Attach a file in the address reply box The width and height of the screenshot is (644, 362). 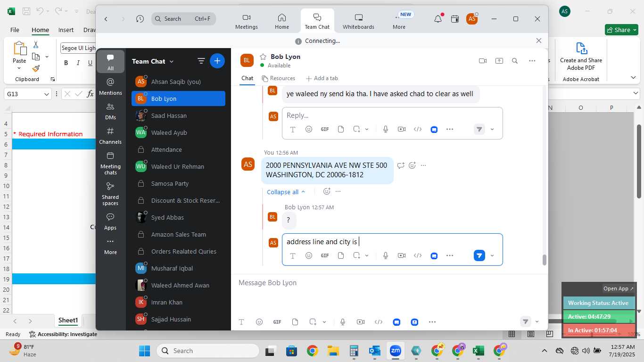[341, 255]
